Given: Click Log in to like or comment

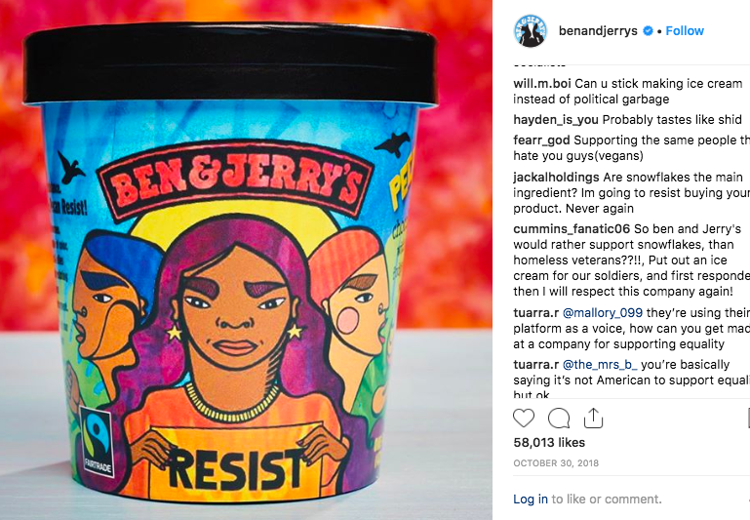Looking at the screenshot, I should pyautogui.click(x=530, y=499).
